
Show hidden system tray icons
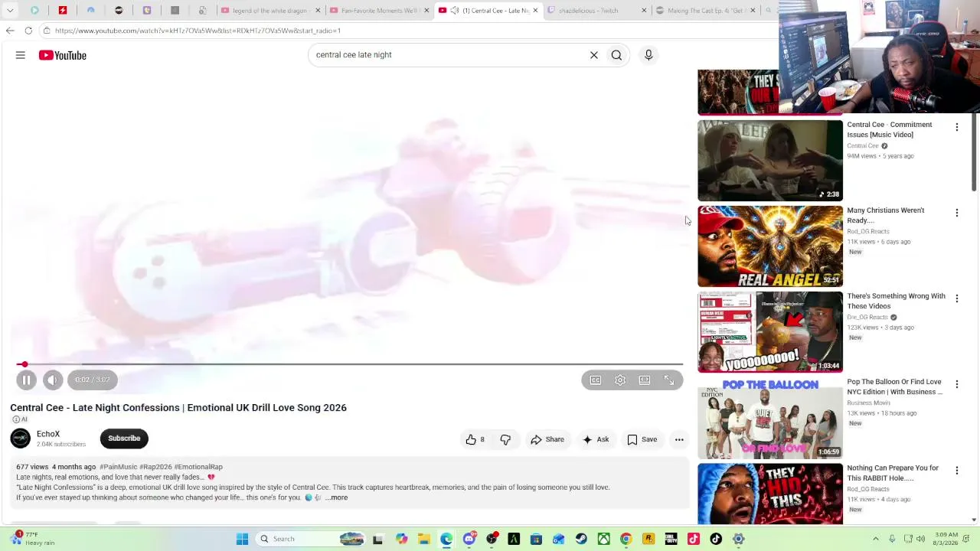(876, 539)
